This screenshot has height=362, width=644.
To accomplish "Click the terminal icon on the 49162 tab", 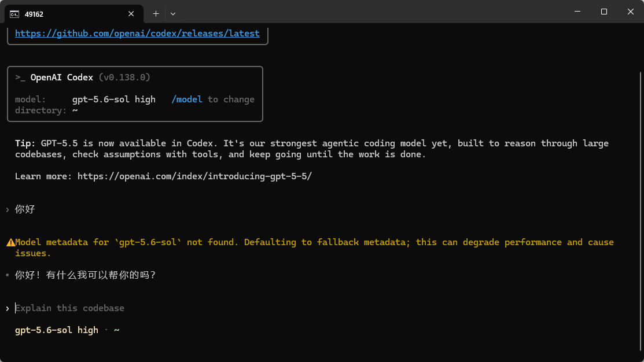I will (14, 14).
